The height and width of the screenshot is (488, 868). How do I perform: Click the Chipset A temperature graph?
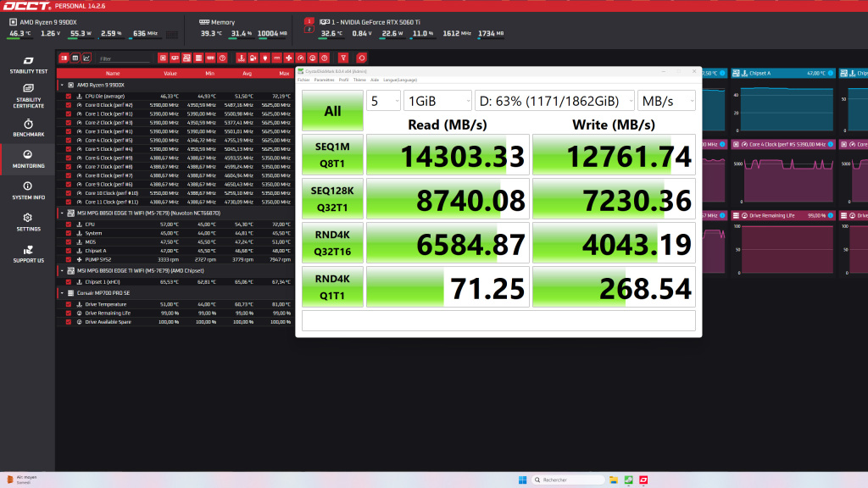point(786,109)
